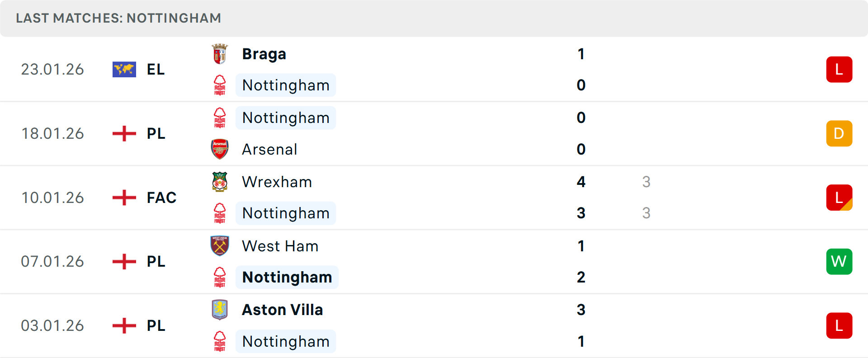Select the Nottingham Forest crest next to Braga match
This screenshot has height=358, width=868.
(220, 85)
